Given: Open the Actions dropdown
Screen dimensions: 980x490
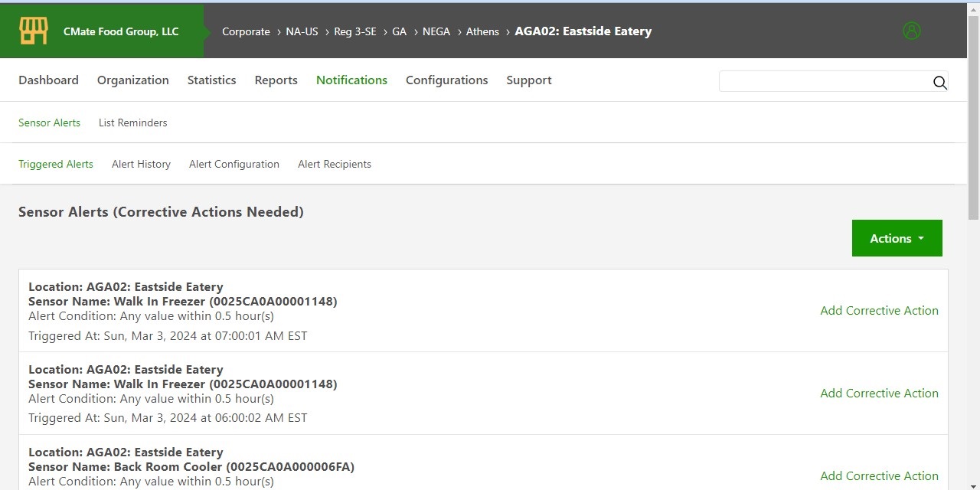Looking at the screenshot, I should [x=896, y=238].
